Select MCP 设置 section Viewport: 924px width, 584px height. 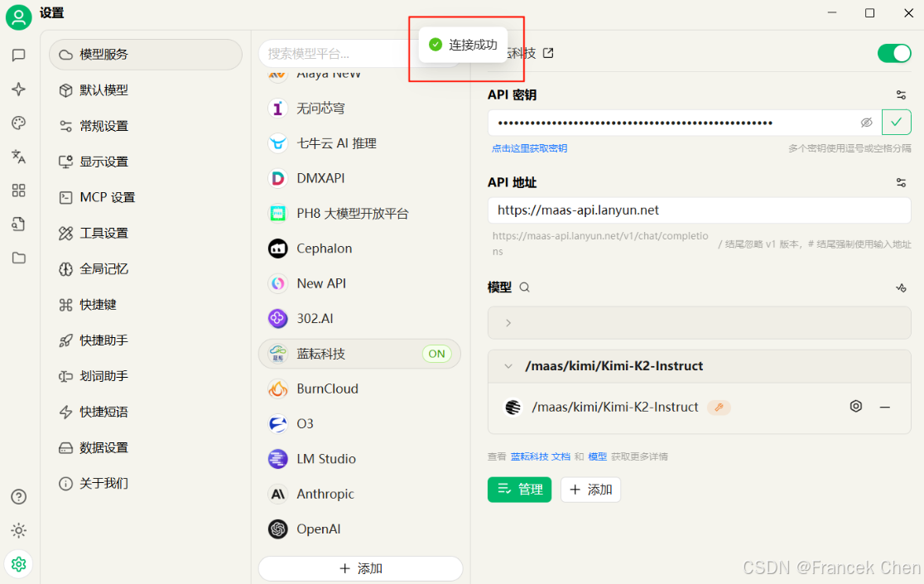click(x=146, y=197)
